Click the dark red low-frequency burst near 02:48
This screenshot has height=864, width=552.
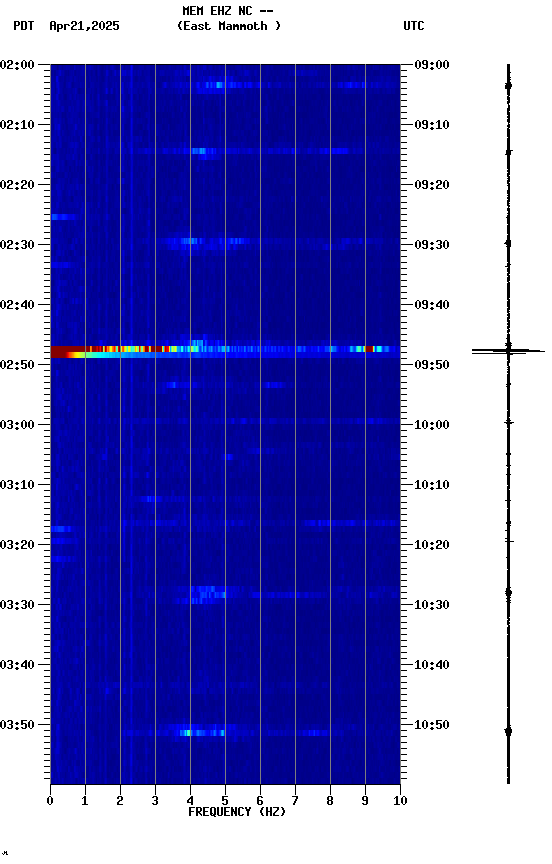coord(68,352)
